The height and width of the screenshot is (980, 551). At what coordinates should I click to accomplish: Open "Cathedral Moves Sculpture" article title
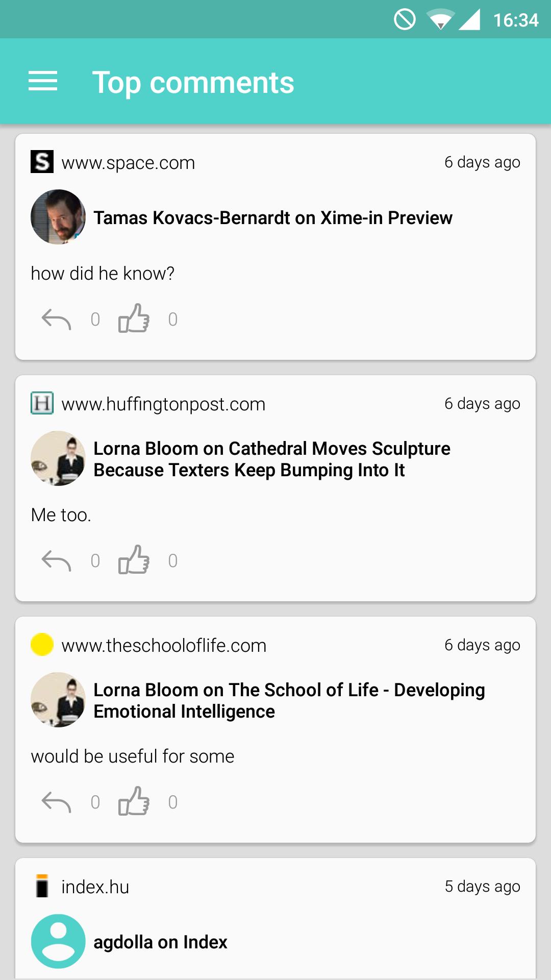[272, 459]
